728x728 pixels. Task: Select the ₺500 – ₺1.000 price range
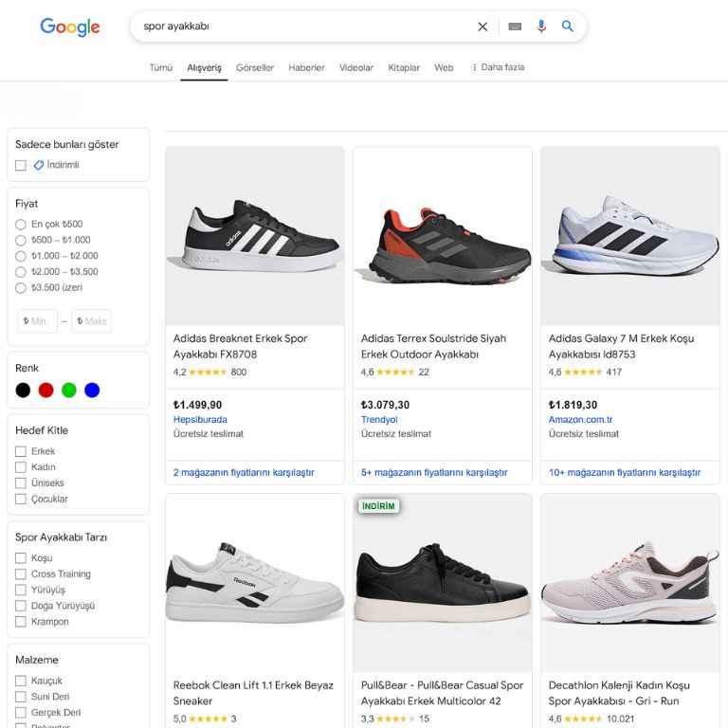[21, 240]
